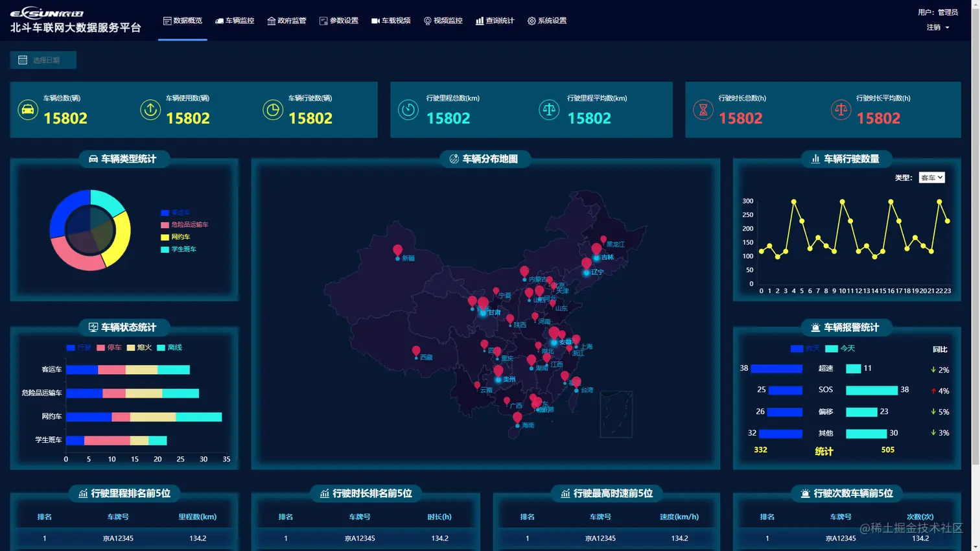Toggle the 学生班车 legend in the pie chart
The width and height of the screenshot is (980, 551).
tap(178, 250)
